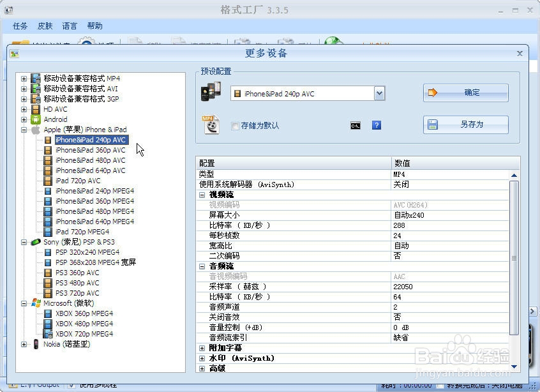
Task: Expand the 高级 section
Action: click(202, 368)
